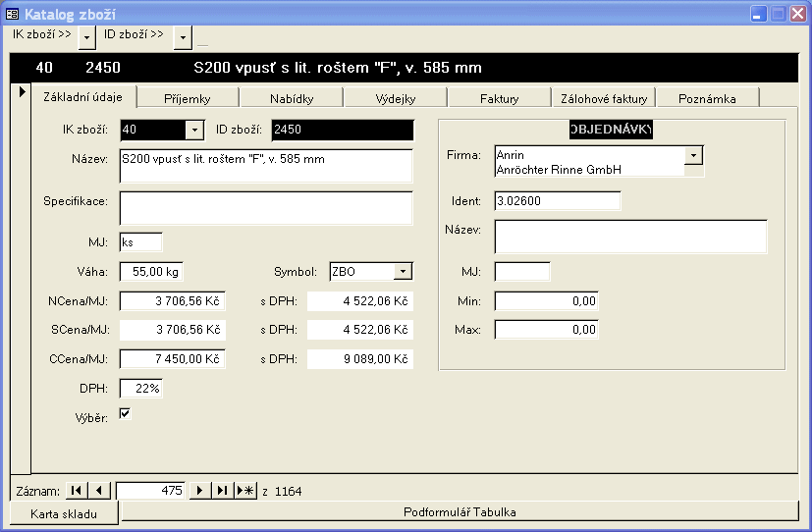This screenshot has height=532, width=812.
Task: Click the record number field showing 475
Action: click(x=150, y=491)
